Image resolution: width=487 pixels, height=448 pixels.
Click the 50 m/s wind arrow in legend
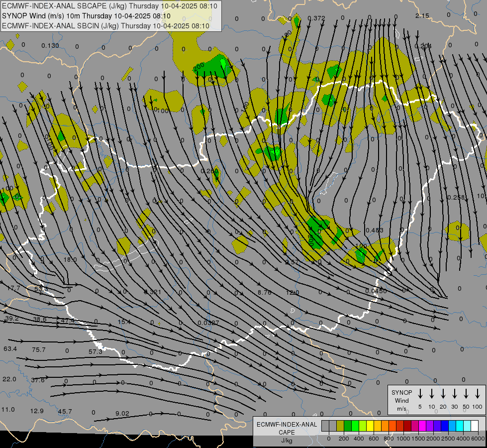tap(466, 394)
